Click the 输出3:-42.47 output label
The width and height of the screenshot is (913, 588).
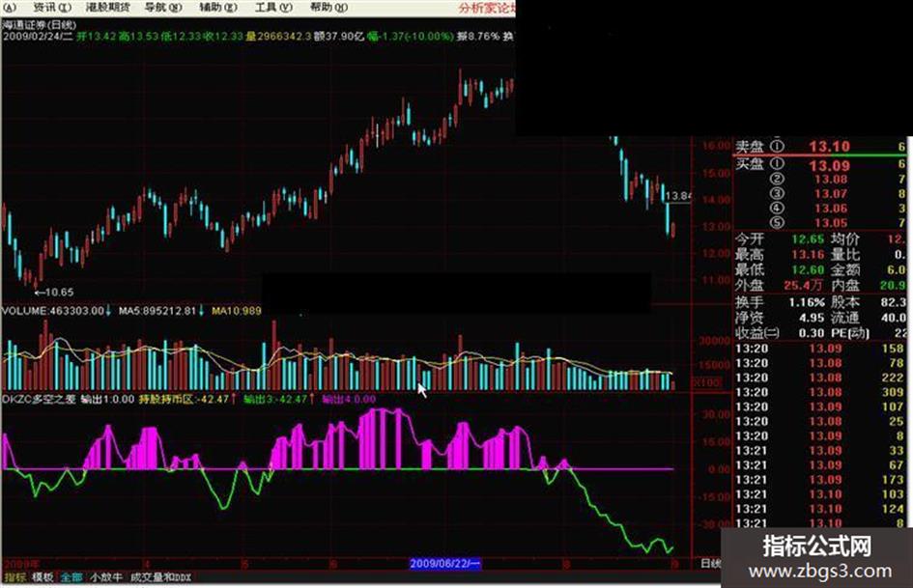(x=274, y=400)
